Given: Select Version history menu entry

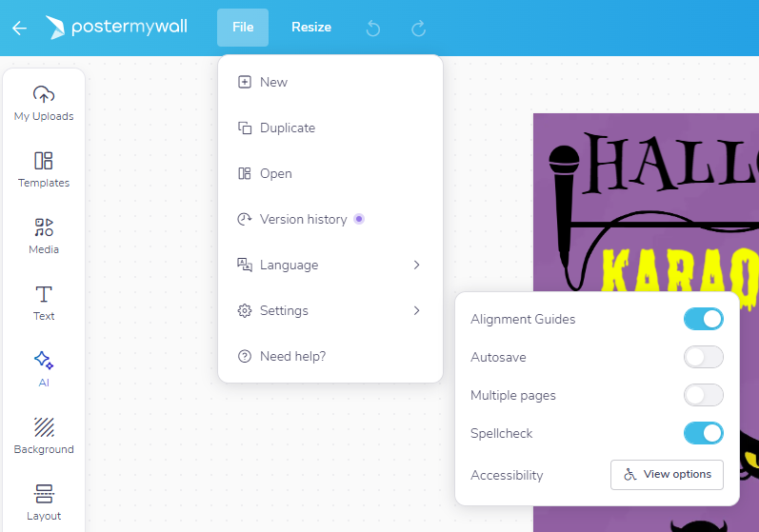Looking at the screenshot, I should coord(330,219).
